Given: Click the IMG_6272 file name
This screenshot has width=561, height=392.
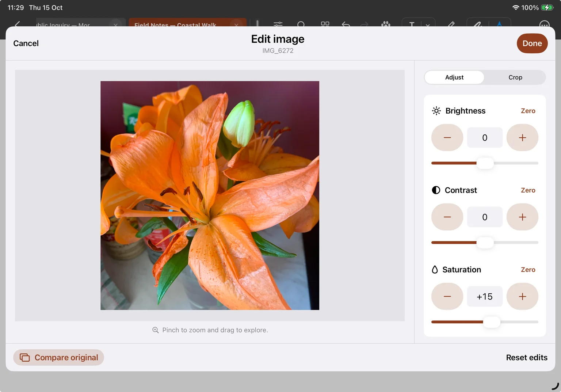Looking at the screenshot, I should point(278,51).
